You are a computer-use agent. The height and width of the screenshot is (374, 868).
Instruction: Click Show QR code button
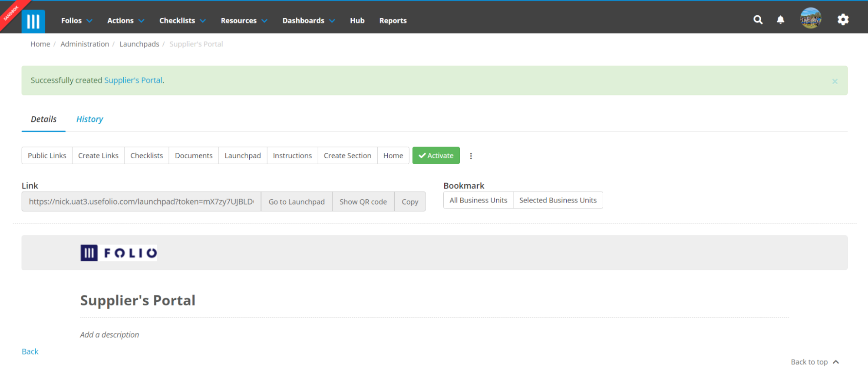[363, 202]
